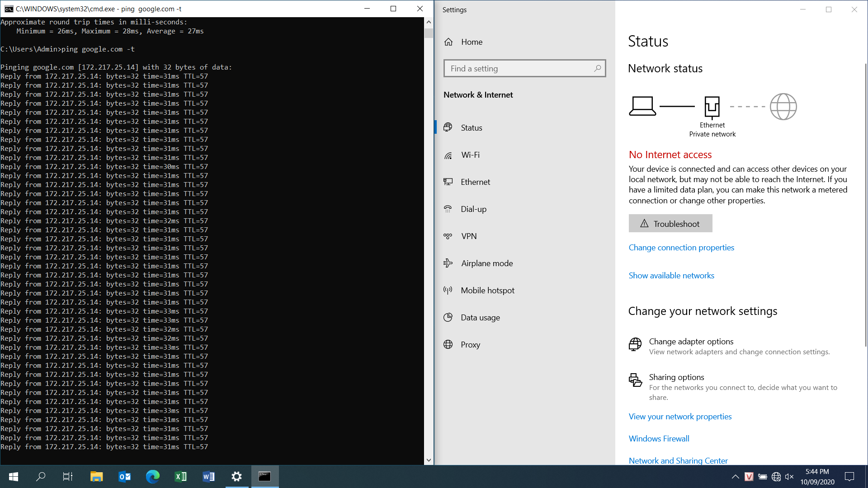
Task: Click the Ethernet adapter icon in network diagram
Action: coord(712,107)
